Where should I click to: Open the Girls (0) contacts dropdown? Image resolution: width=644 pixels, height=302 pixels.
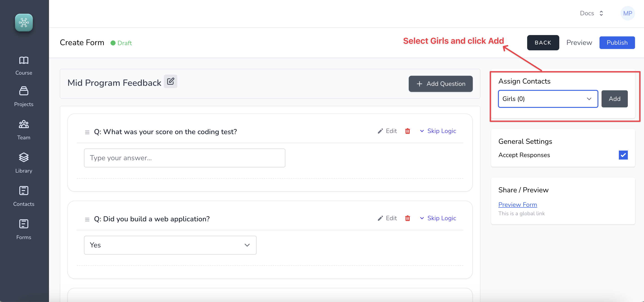click(548, 99)
